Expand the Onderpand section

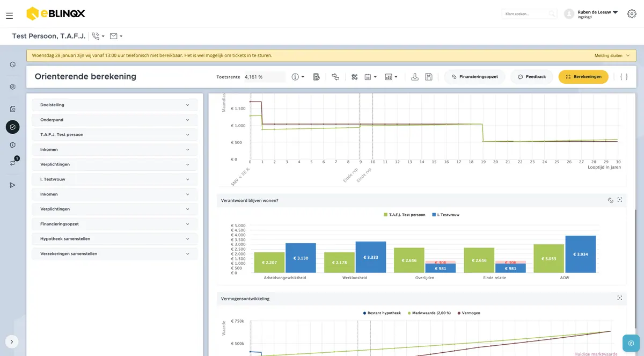[x=115, y=120]
